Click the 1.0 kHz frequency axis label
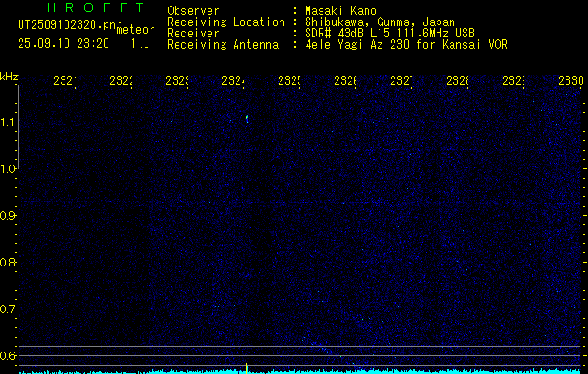588x374 pixels. [9, 169]
